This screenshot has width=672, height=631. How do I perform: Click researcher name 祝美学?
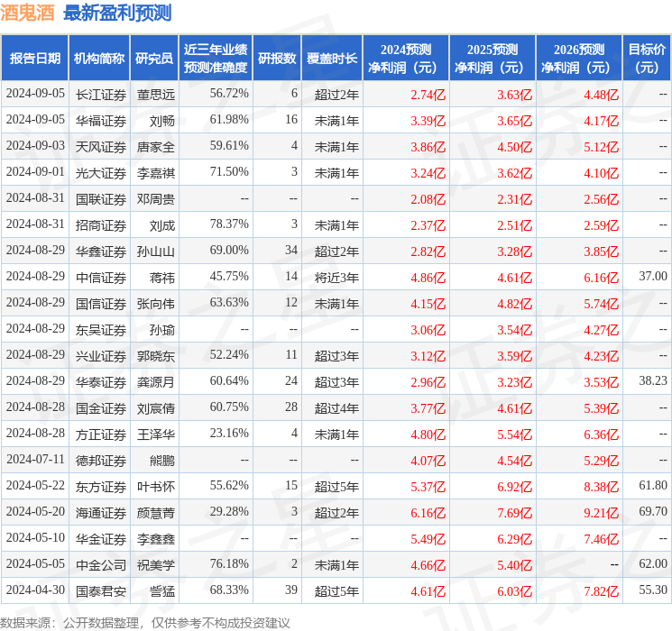pyautogui.click(x=156, y=565)
